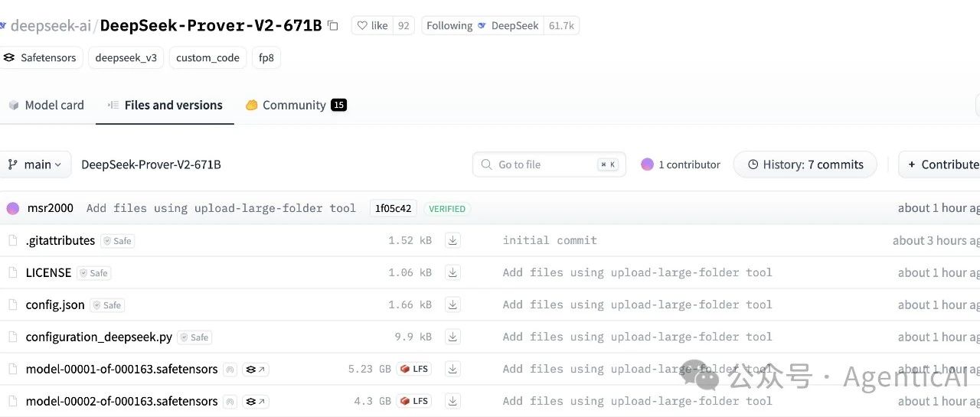Open the config.json file

click(x=55, y=305)
